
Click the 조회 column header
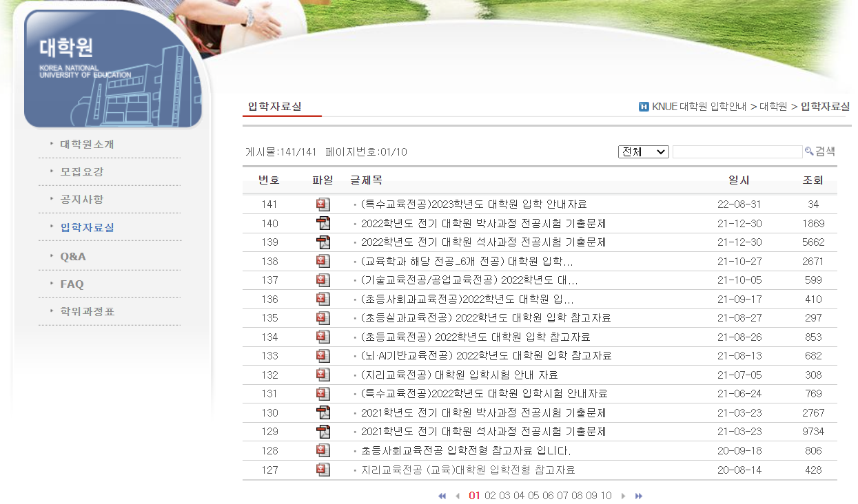tap(813, 180)
